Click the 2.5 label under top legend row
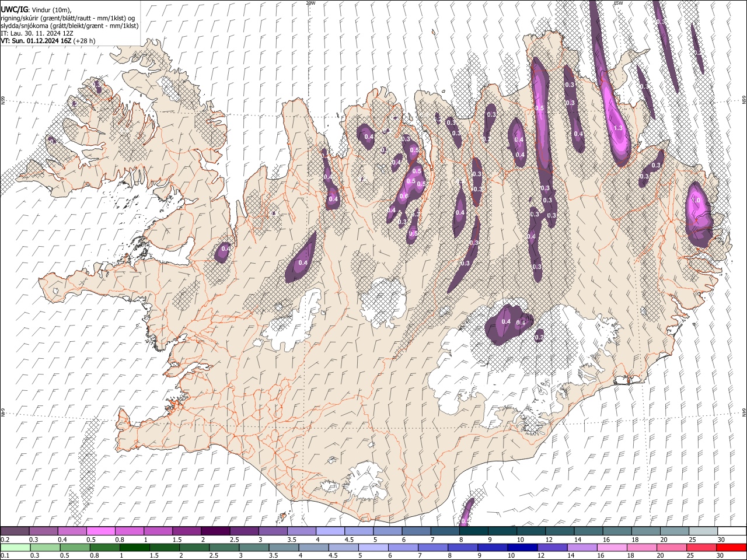747x560 pixels. click(234, 540)
